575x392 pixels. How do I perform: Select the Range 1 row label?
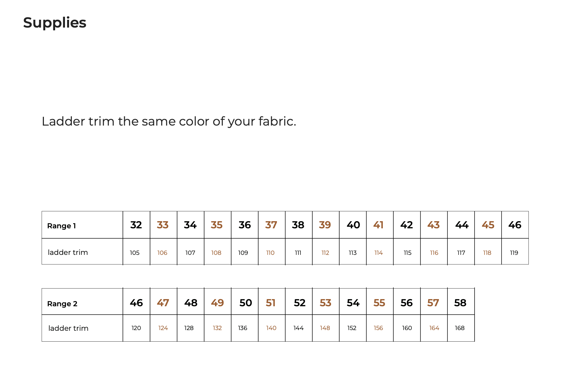(x=62, y=226)
